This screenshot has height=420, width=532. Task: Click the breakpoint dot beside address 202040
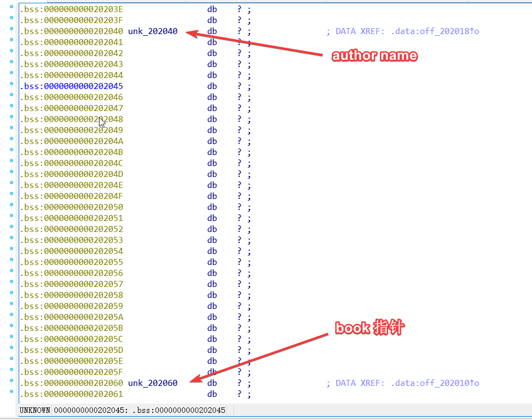coord(12,31)
